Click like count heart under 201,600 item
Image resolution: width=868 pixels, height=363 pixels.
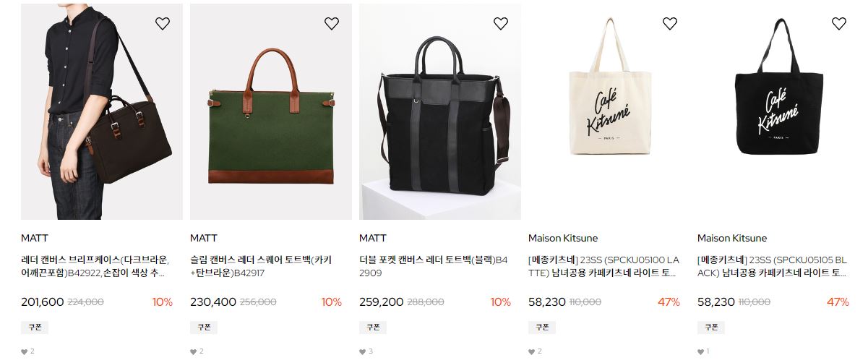(24, 352)
